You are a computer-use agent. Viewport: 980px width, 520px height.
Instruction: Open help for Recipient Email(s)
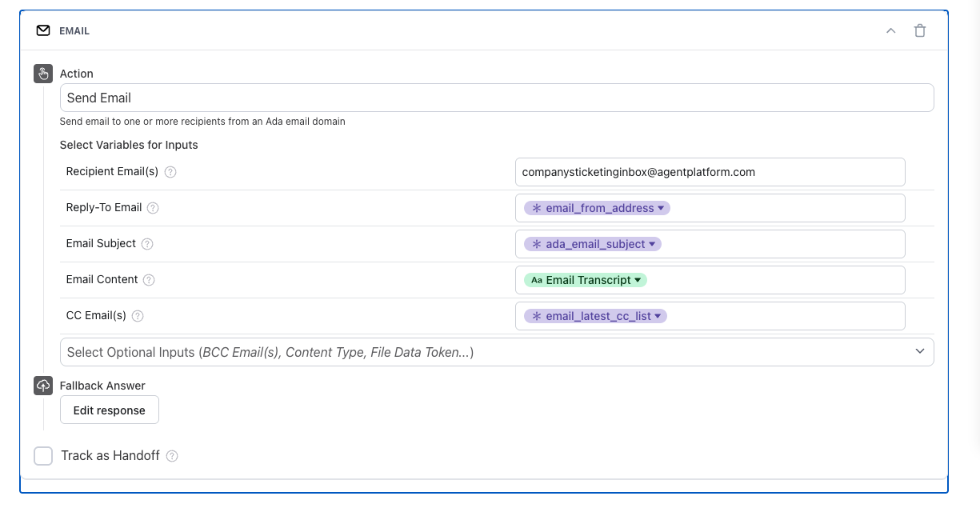click(170, 172)
